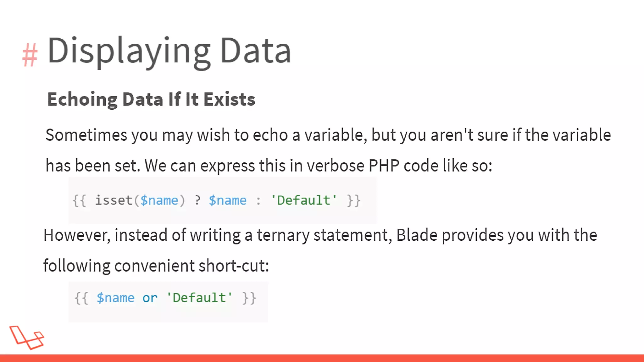Click closing braces of the short-cut code block

pyautogui.click(x=249, y=298)
